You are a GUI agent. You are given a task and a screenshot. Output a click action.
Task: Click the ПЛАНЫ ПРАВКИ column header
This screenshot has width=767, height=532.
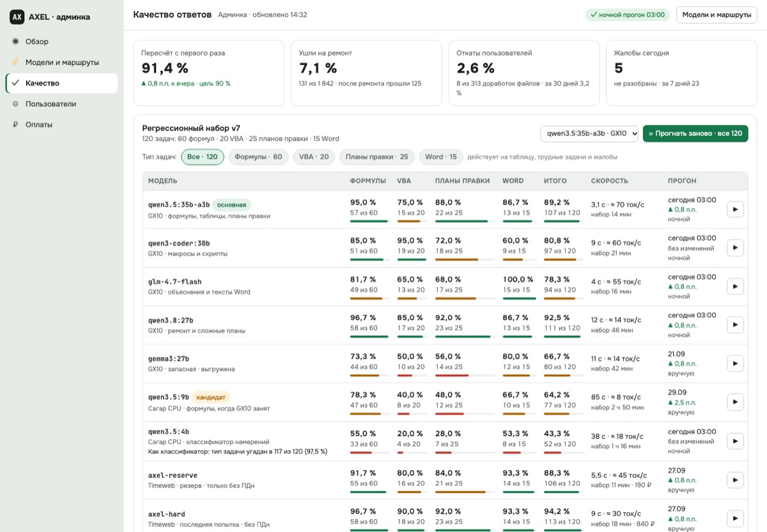pyautogui.click(x=462, y=181)
